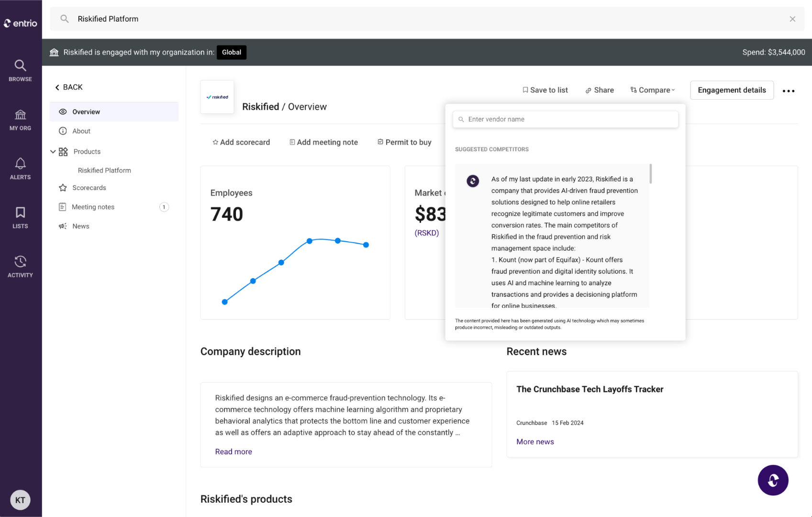Open the three-dot more options menu

tap(788, 91)
